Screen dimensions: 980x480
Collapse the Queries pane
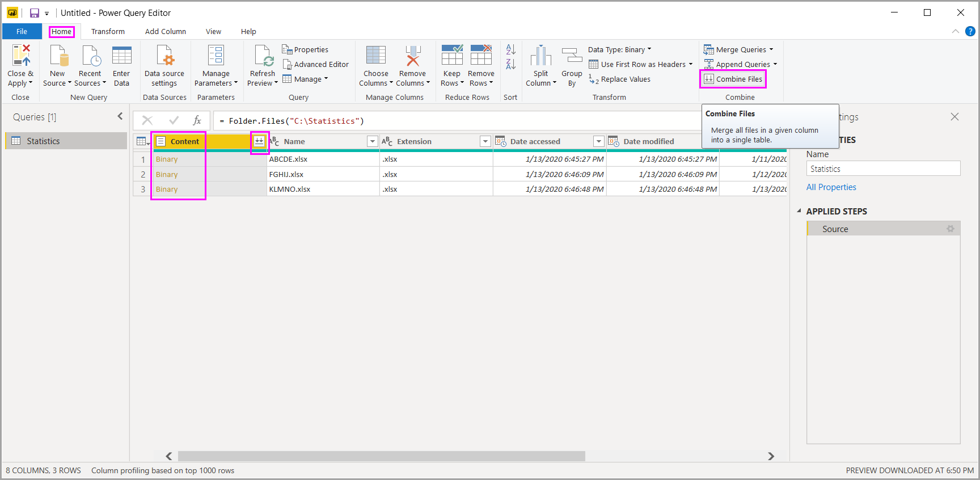120,116
